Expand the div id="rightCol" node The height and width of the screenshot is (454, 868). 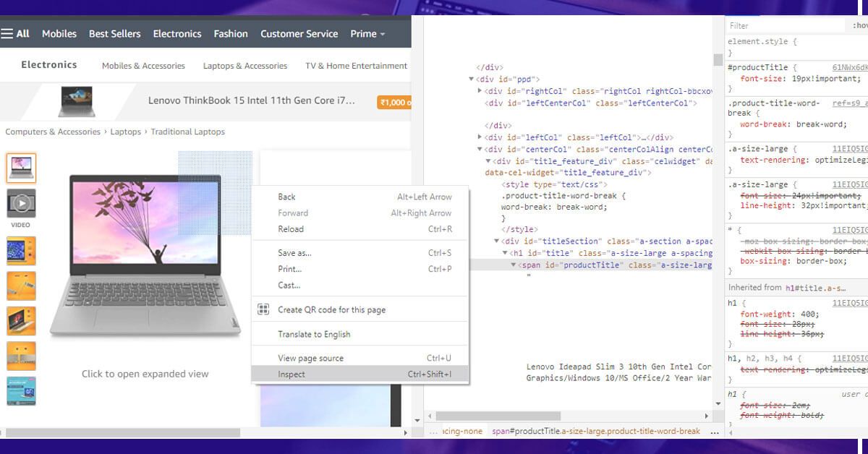(480, 91)
